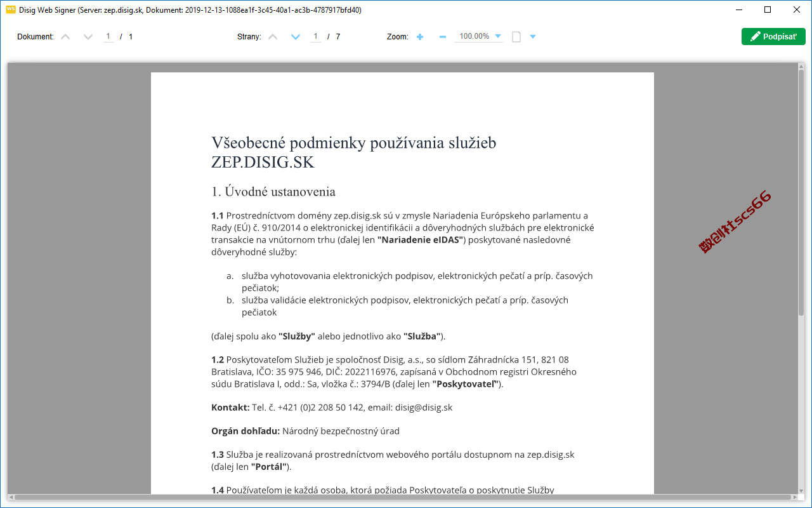Image resolution: width=812 pixels, height=508 pixels.
Task: Click the bold word "Poskytovateľ"
Action: [x=466, y=384]
